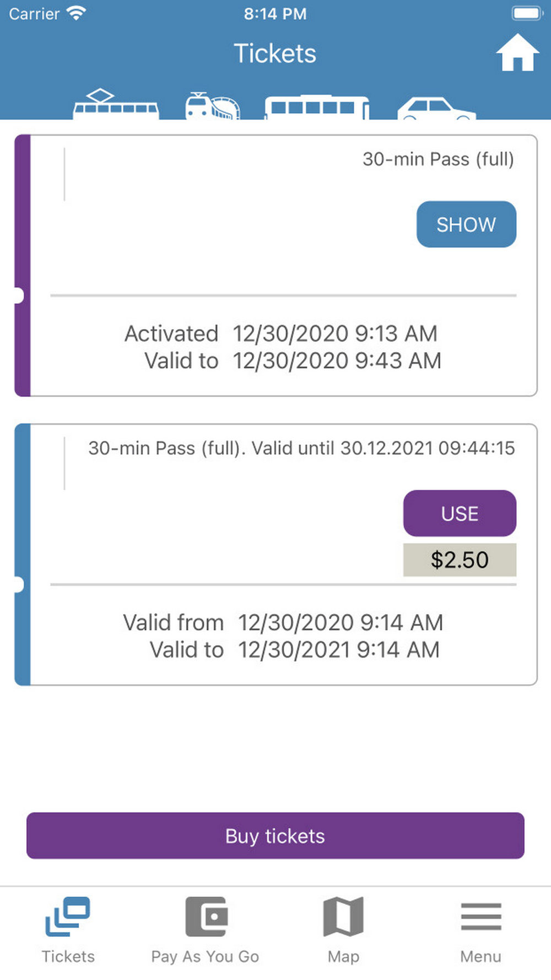
Task: Open the Map tab icon
Action: point(343,916)
